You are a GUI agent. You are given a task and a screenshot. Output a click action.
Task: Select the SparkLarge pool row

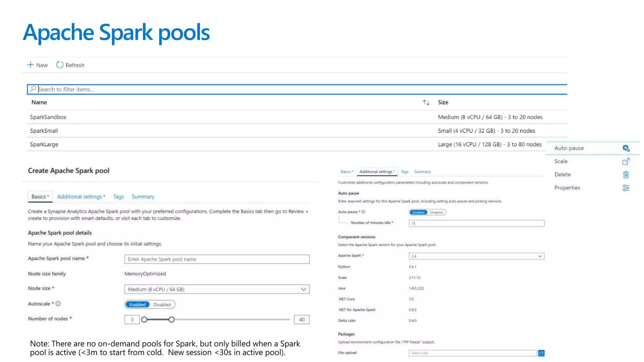point(297,144)
